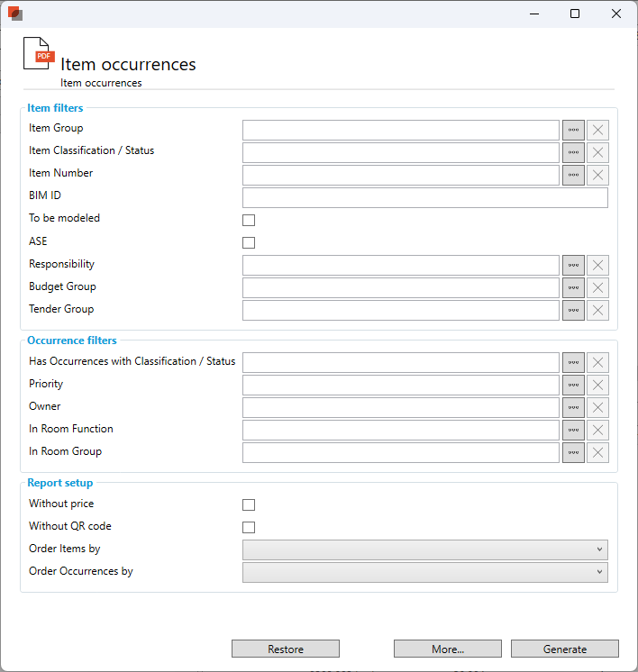The image size is (638, 672).
Task: Browse values for Item Number
Action: (x=573, y=175)
